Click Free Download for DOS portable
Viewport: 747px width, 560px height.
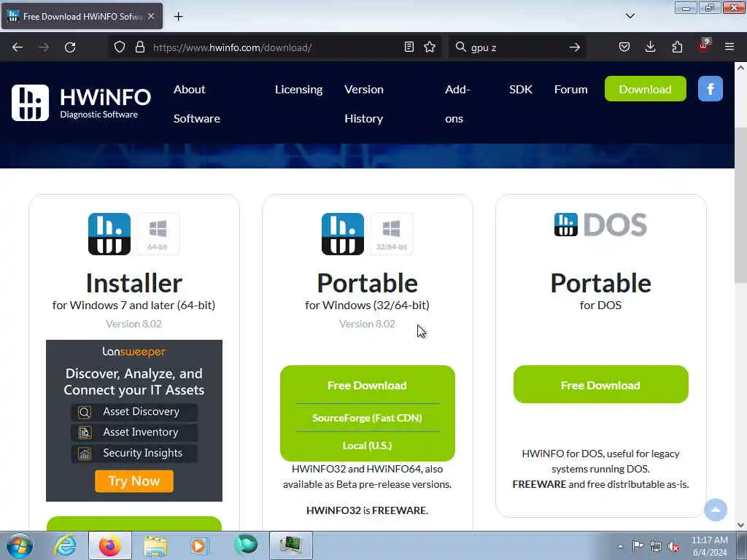[x=601, y=385]
